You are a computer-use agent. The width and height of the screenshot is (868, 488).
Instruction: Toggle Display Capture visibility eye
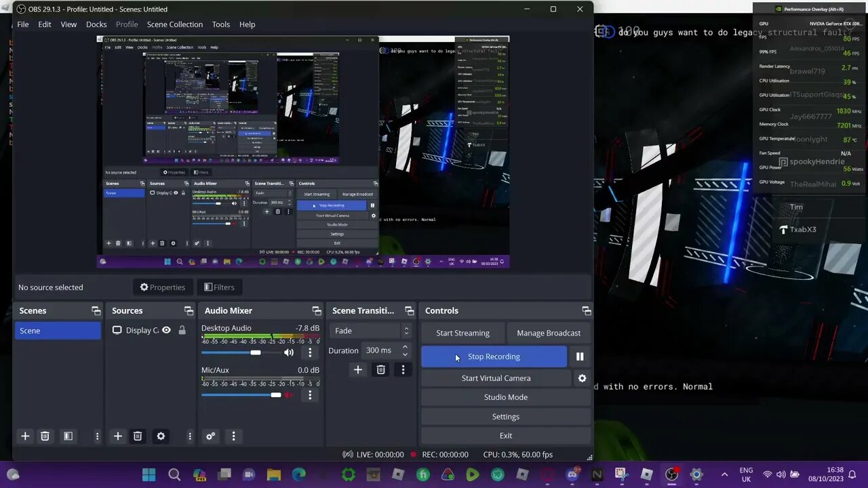click(166, 330)
